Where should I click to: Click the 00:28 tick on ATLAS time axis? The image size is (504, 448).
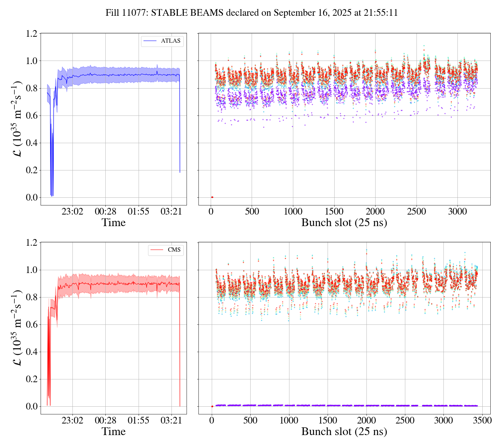[x=105, y=211]
